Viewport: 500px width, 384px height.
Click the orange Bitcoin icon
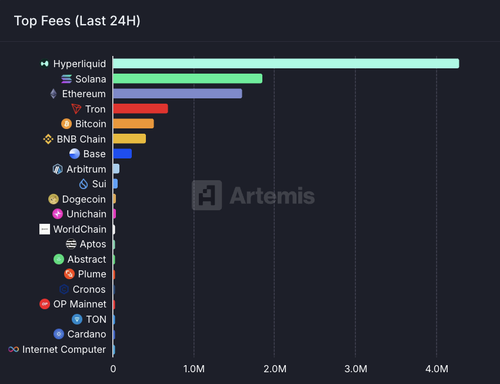coord(66,124)
